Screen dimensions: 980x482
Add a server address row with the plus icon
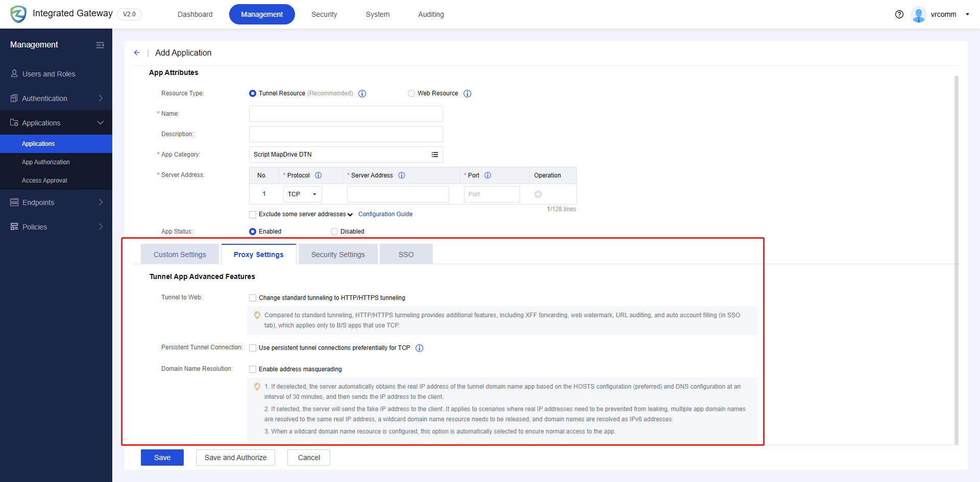(x=538, y=194)
